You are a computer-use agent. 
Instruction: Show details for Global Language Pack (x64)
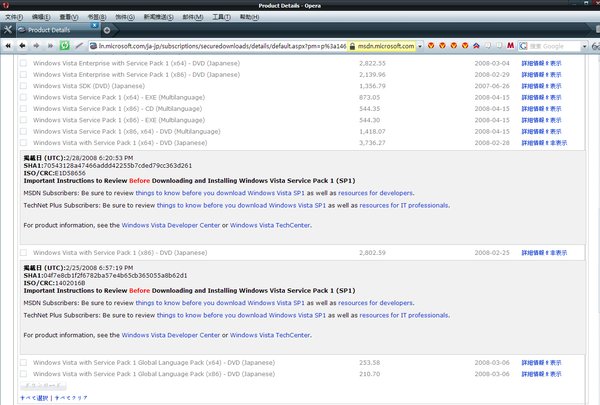click(541, 363)
